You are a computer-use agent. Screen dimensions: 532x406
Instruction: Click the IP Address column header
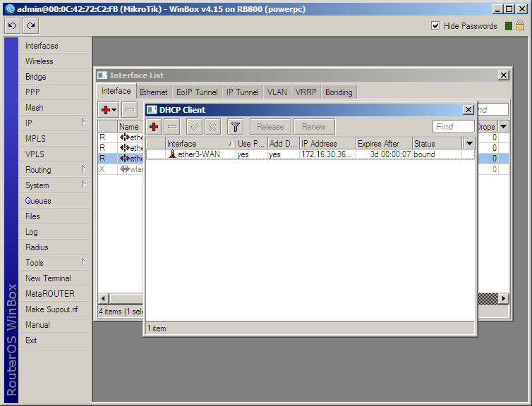327,144
